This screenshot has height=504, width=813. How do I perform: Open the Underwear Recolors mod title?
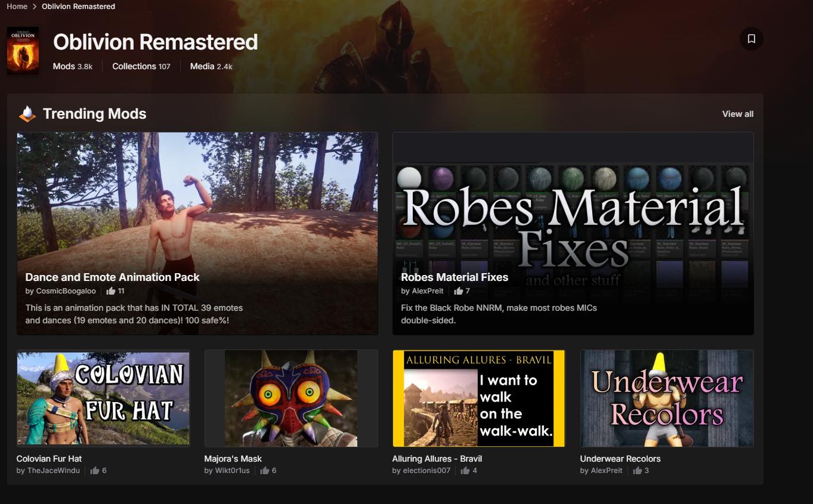620,459
